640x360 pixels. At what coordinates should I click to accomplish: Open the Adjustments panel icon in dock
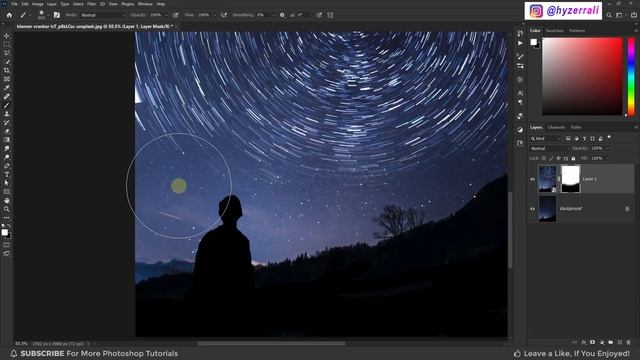(x=520, y=130)
